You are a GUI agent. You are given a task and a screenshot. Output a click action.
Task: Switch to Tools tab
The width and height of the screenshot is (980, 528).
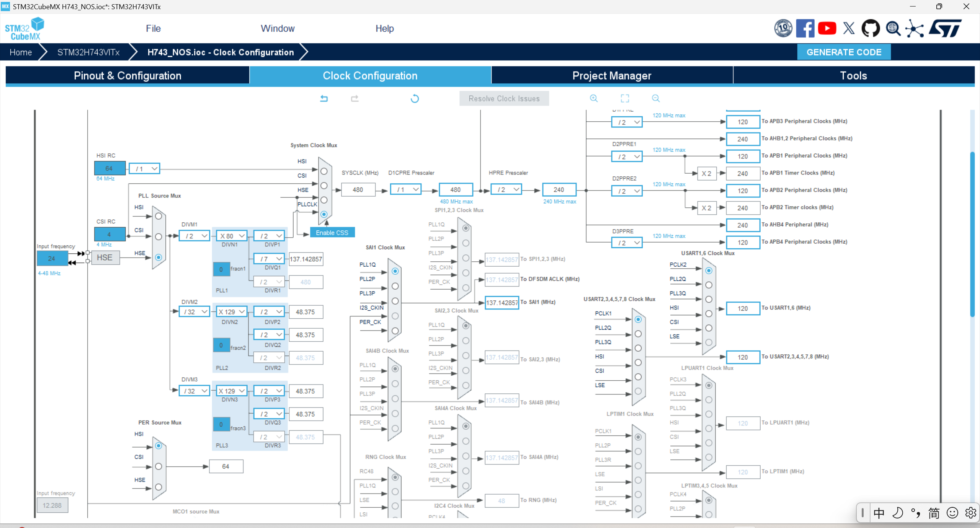[x=854, y=75]
